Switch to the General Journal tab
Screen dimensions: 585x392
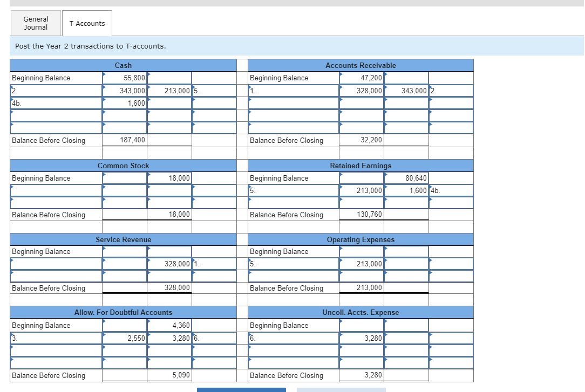pyautogui.click(x=35, y=23)
